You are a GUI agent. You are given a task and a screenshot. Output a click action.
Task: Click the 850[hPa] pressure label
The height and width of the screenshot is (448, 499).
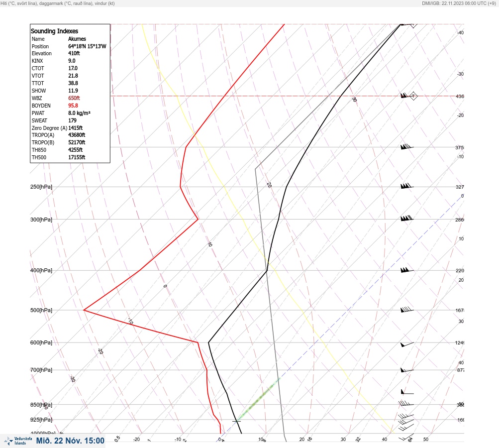coord(41,405)
